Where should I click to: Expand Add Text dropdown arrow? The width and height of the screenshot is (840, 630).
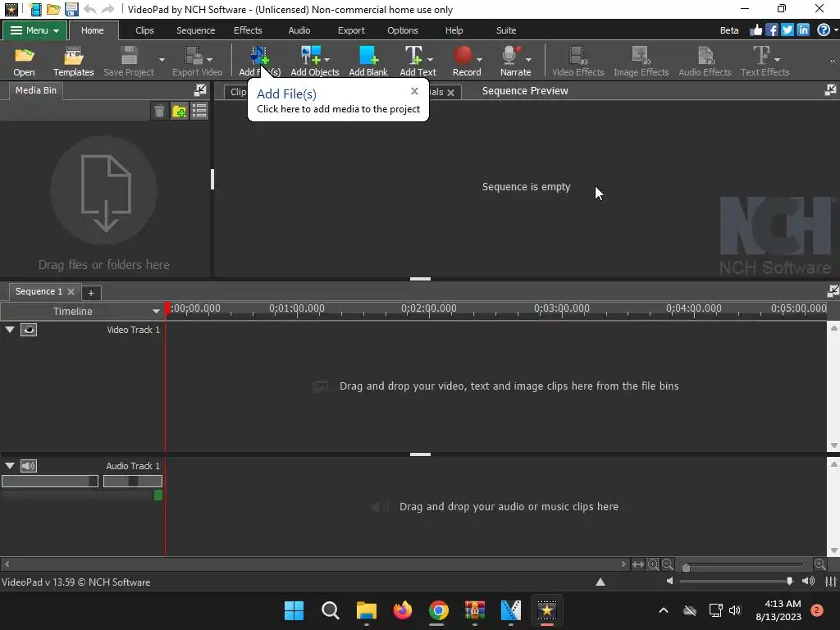pos(430,59)
